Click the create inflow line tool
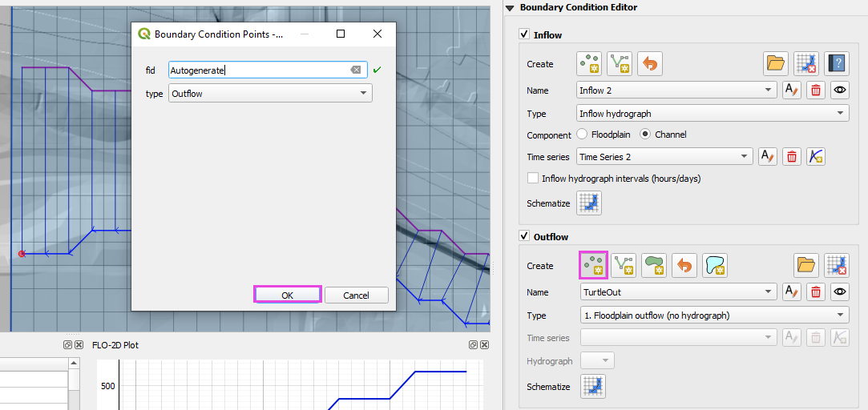This screenshot has height=410, width=868. pos(619,63)
